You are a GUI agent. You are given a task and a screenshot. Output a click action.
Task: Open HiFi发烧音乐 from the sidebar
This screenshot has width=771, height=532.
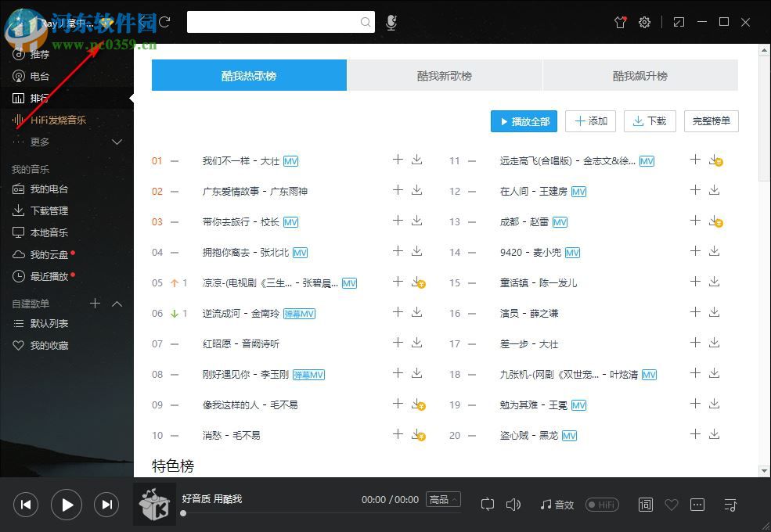pos(20,120)
